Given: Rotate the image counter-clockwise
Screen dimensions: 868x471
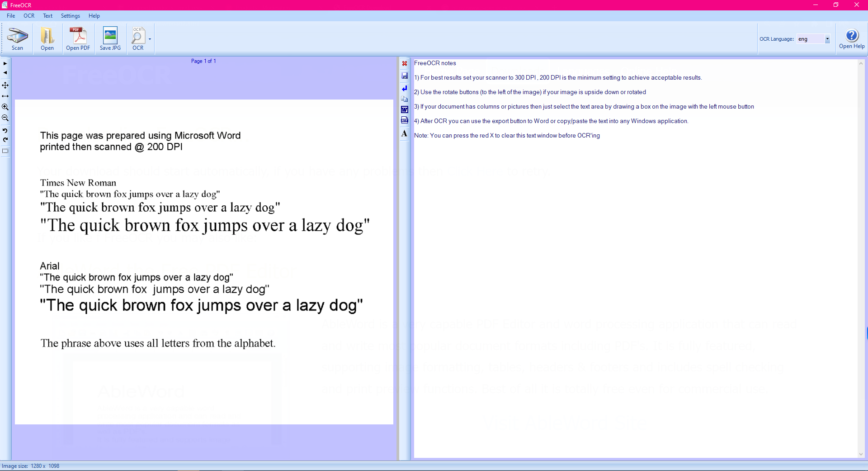Looking at the screenshot, I should pos(5,131).
